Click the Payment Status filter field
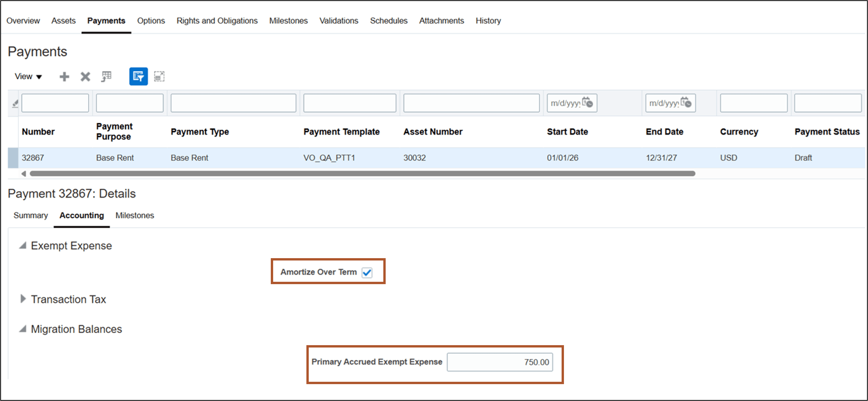This screenshot has height=401, width=868. tap(827, 103)
